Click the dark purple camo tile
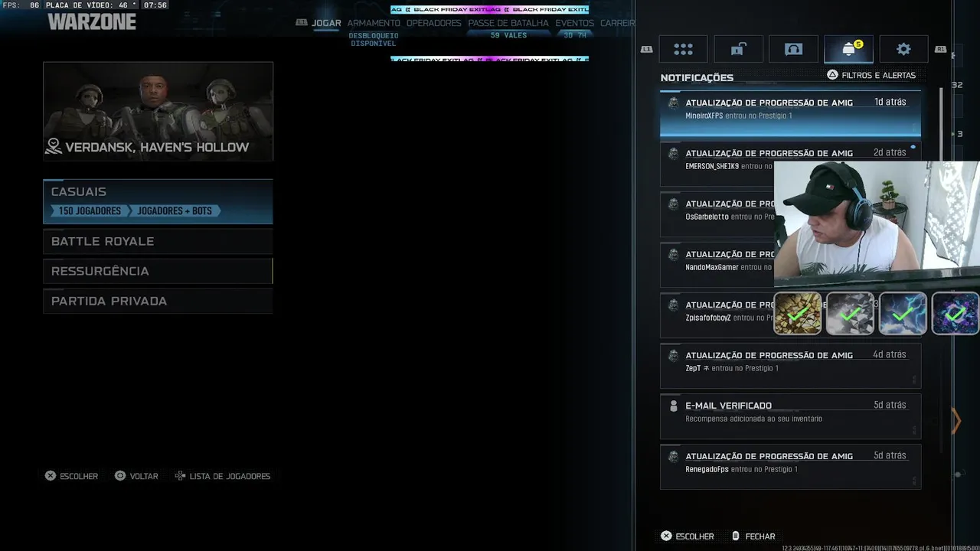This screenshot has height=551, width=980. coord(955,314)
